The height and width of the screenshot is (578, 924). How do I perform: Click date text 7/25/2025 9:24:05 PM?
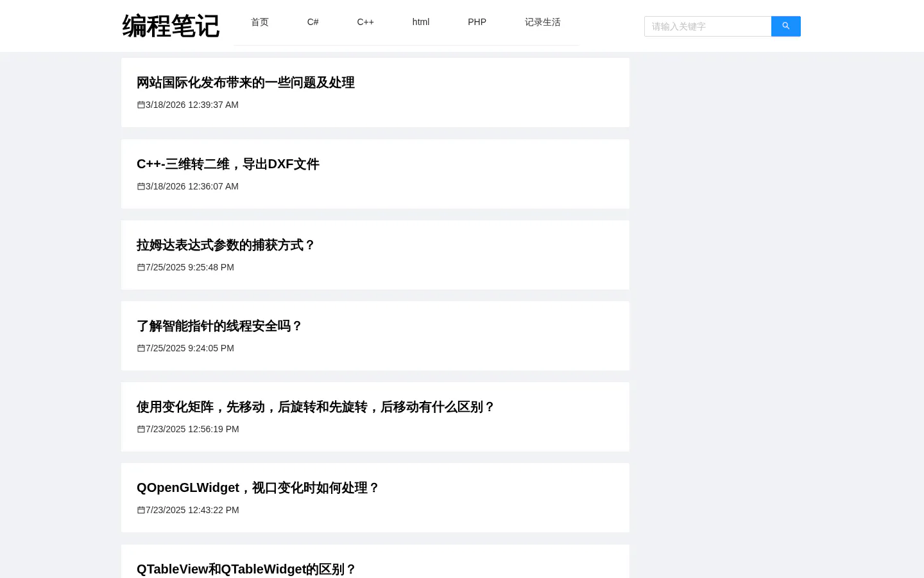coord(190,348)
